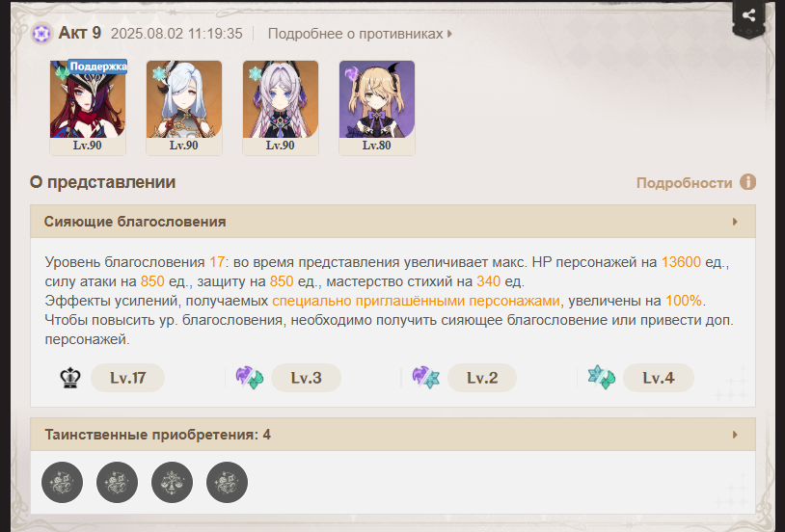Open the info icon beside Подробности
The width and height of the screenshot is (785, 532).
(748, 182)
